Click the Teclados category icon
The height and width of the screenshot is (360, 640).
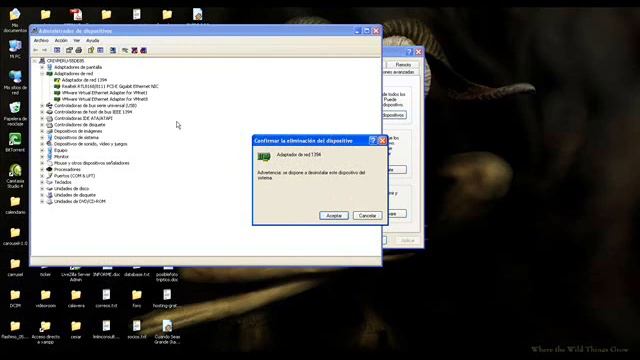tap(49, 182)
